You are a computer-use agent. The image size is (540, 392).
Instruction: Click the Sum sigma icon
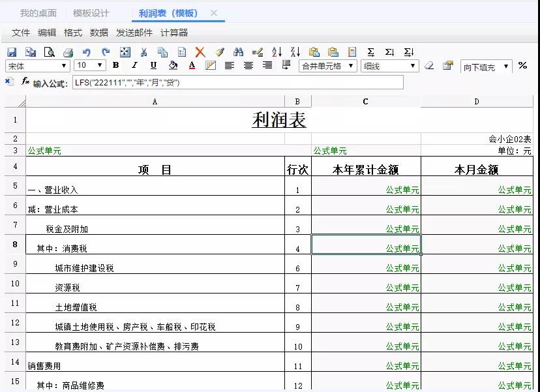click(x=370, y=52)
